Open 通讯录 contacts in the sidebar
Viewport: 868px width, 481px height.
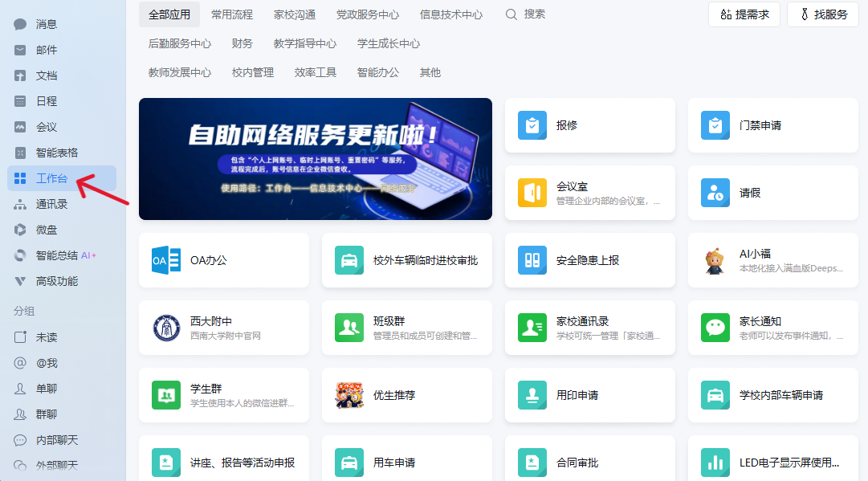(51, 204)
